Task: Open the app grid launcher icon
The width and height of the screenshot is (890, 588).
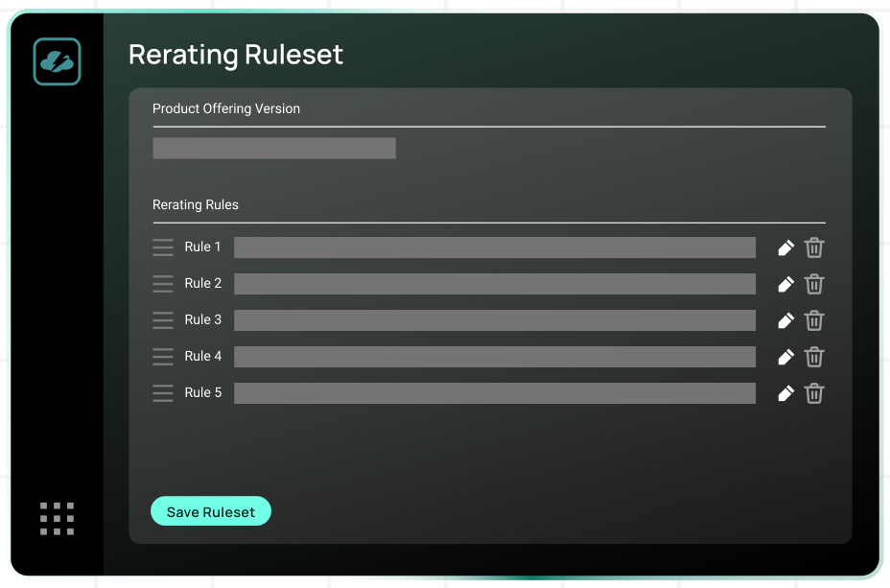Action: 57,518
